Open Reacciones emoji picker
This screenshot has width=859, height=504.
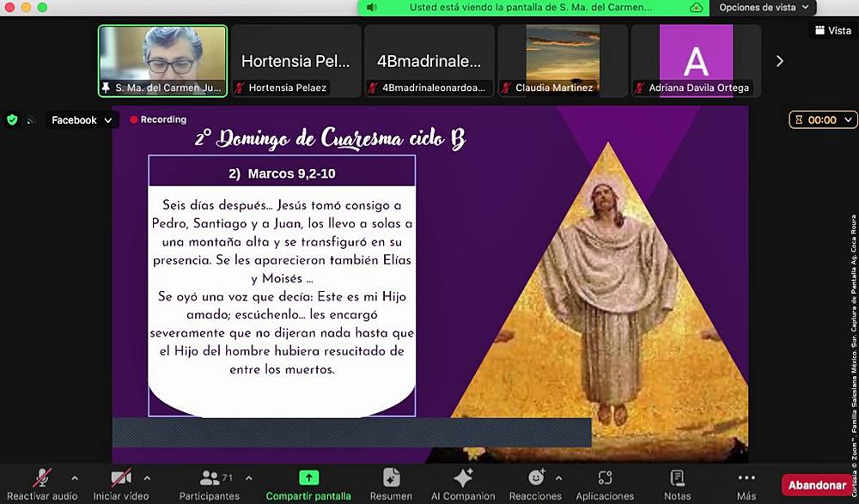pos(535,485)
